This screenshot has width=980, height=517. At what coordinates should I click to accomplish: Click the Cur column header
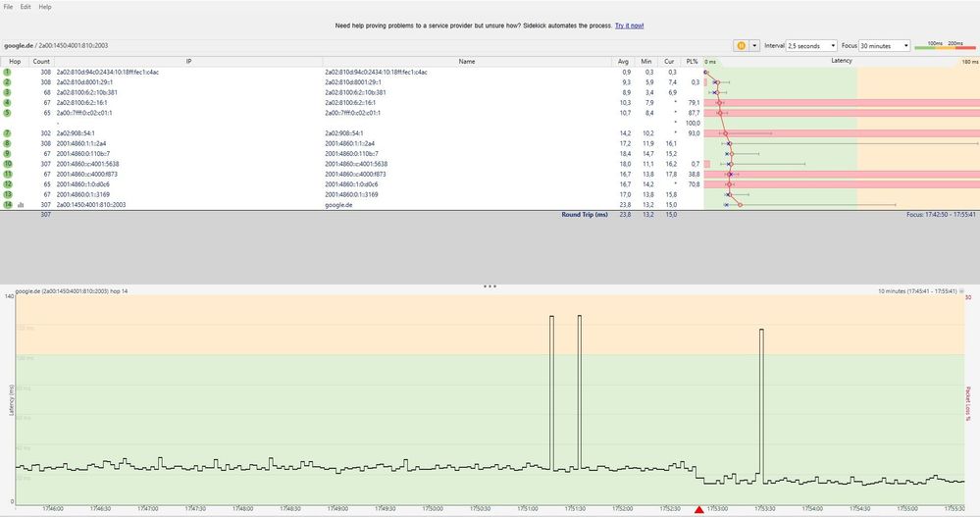(669, 61)
